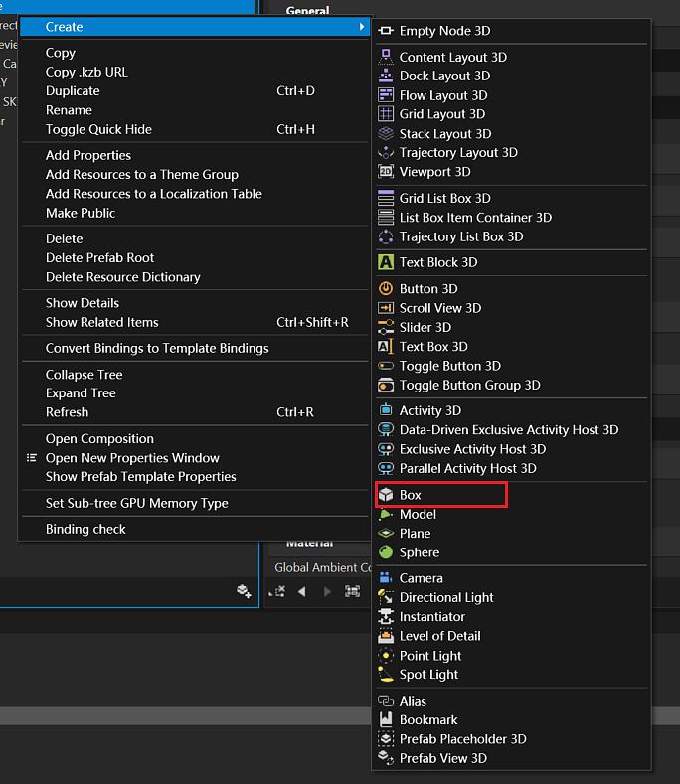The width and height of the screenshot is (680, 784).
Task: Select the Sphere icon
Action: 386,552
